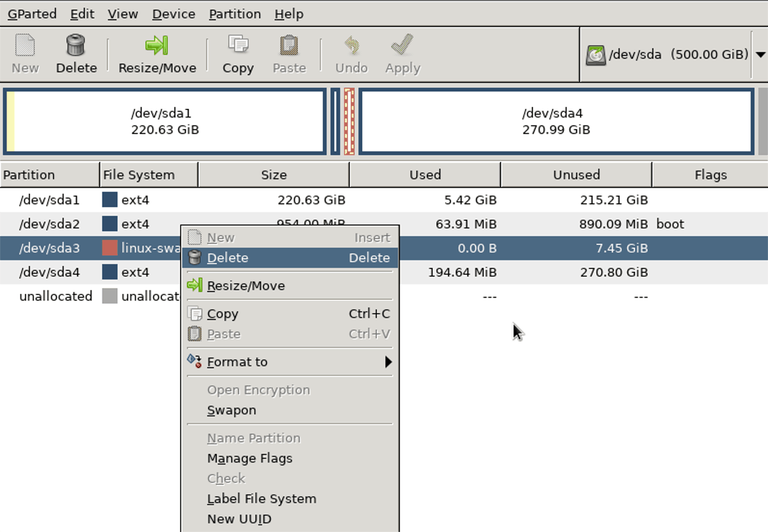Click the disk icon beside /dev/sda
Viewport: 768px width, 532px height.
click(x=596, y=55)
